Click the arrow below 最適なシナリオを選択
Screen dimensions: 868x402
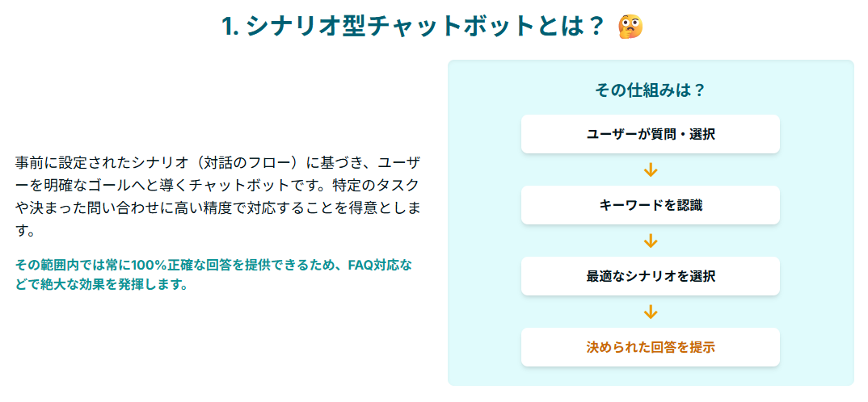click(651, 312)
